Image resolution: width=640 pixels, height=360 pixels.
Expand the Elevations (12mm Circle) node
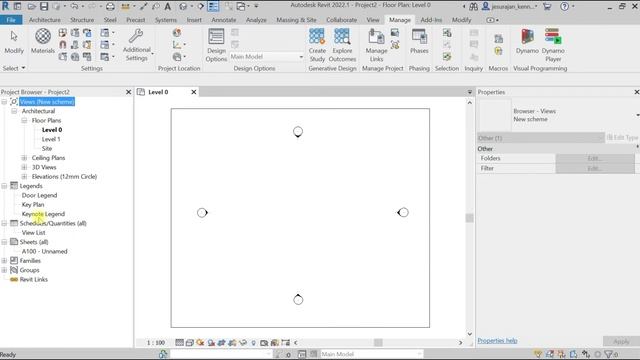tap(24, 176)
